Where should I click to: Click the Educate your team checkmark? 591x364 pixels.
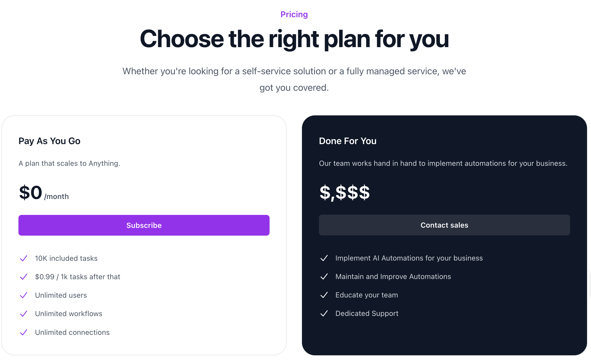tap(324, 295)
